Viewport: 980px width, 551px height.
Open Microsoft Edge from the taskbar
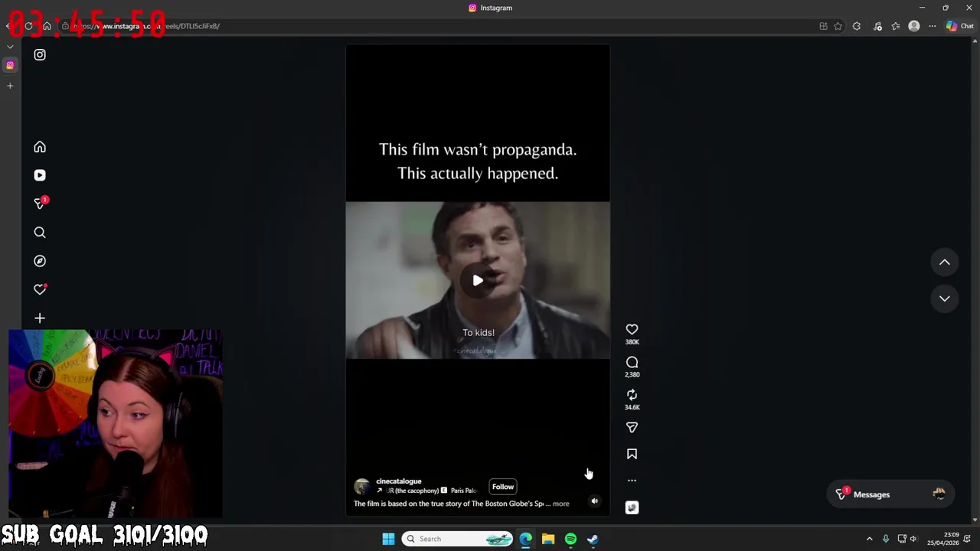525,539
